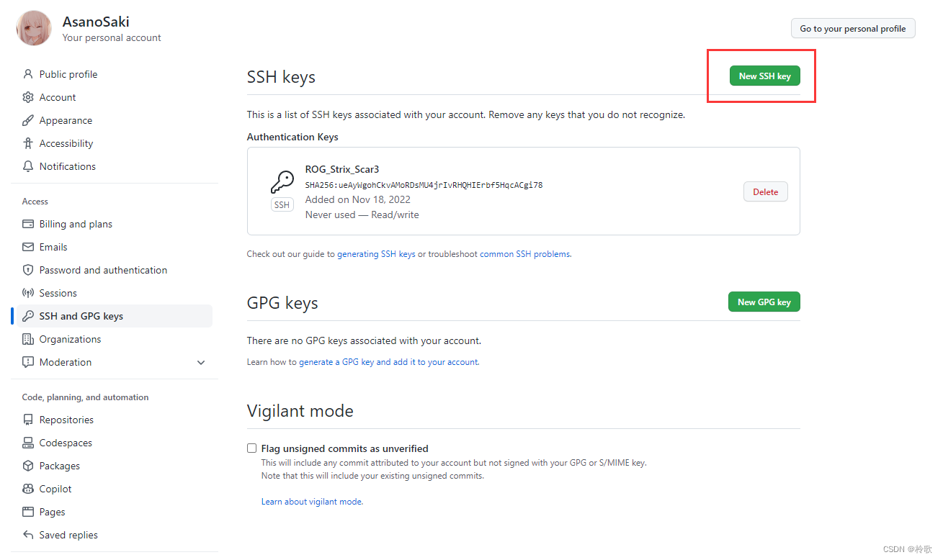Click the Notifications bell icon
Image resolution: width=943 pixels, height=560 pixels.
tap(28, 166)
